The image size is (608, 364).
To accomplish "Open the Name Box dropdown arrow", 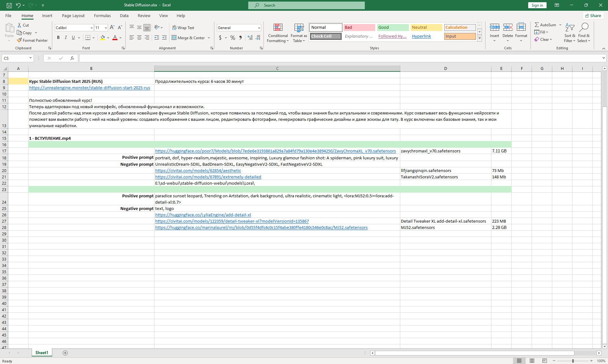I will (x=30, y=58).
